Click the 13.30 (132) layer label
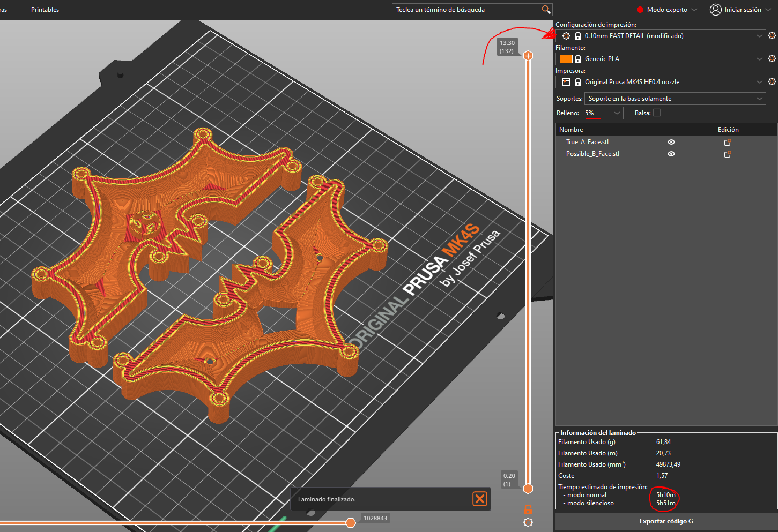778x532 pixels. [x=507, y=47]
